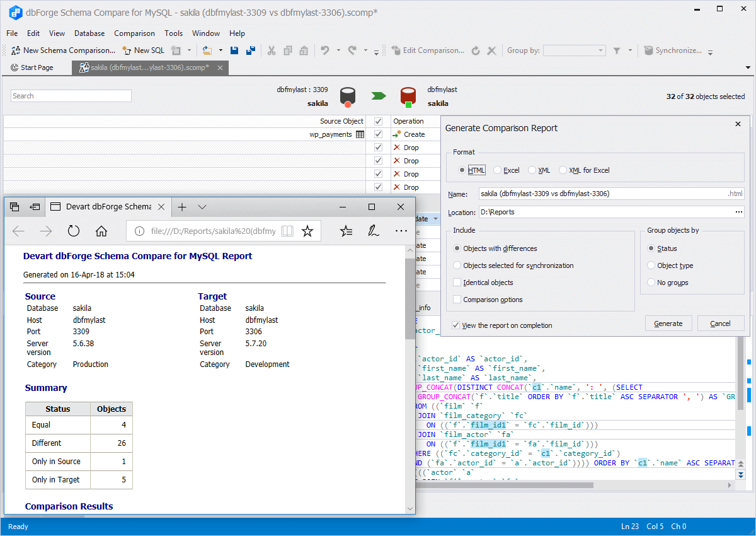This screenshot has height=536, width=756.
Task: Click the Generate button
Action: 668,323
